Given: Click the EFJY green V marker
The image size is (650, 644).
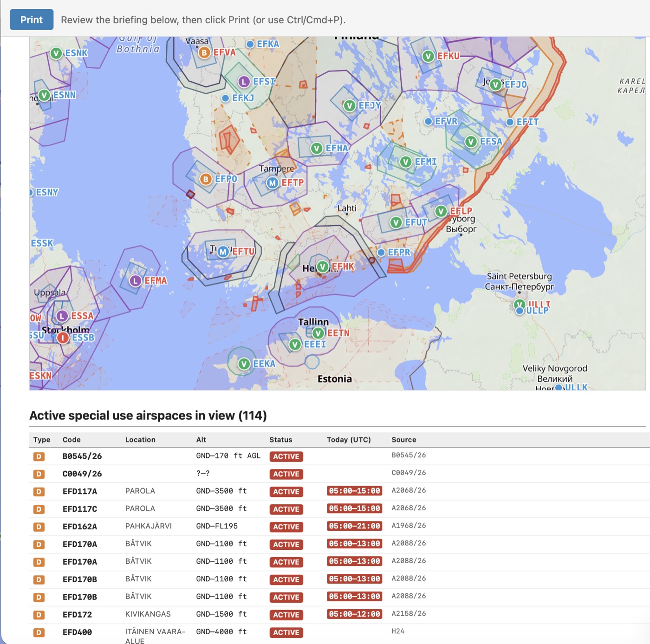Looking at the screenshot, I should [350, 106].
